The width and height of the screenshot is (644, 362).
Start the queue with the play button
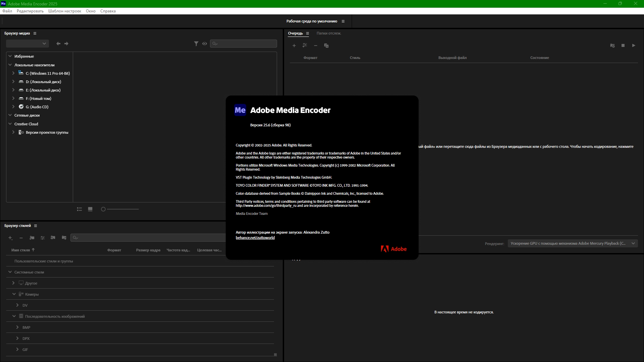coord(634,46)
